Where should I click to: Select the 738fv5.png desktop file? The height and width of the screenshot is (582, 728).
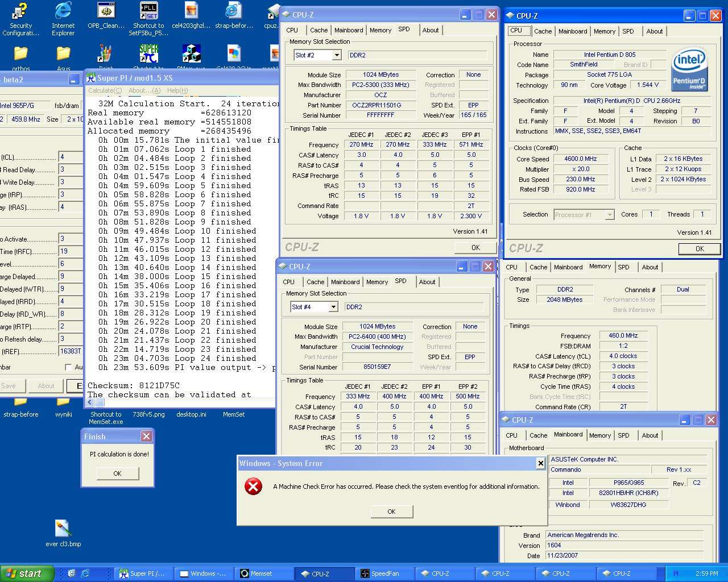pyautogui.click(x=148, y=414)
